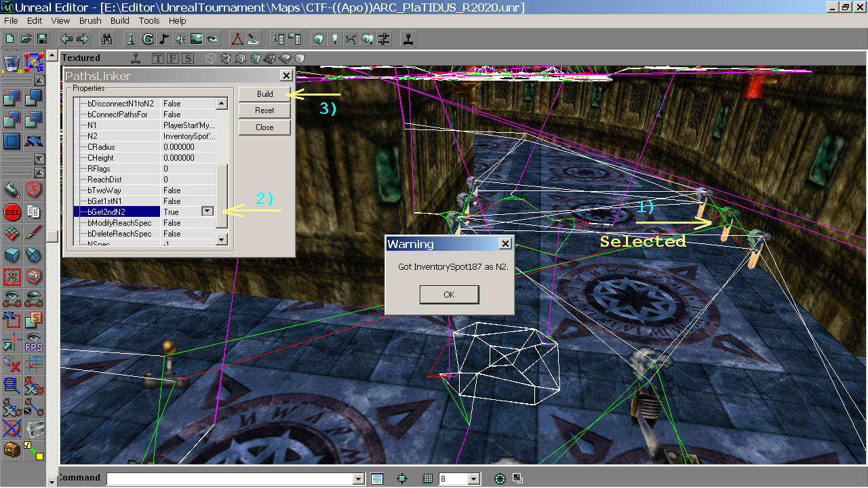868x488 pixels.
Task: Collapse the third sidebar group arrow
Action: click(39, 171)
